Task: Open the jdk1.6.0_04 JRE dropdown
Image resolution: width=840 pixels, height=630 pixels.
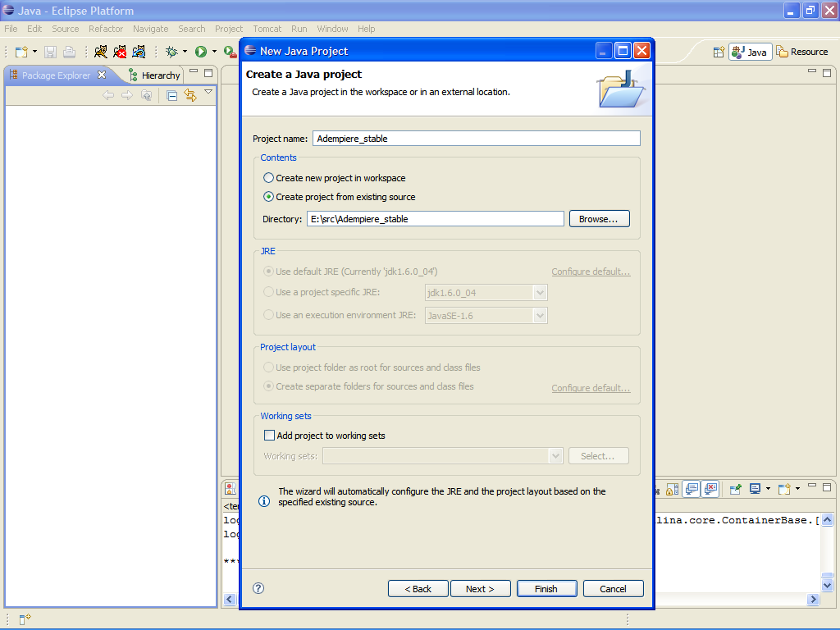Action: 540,293
